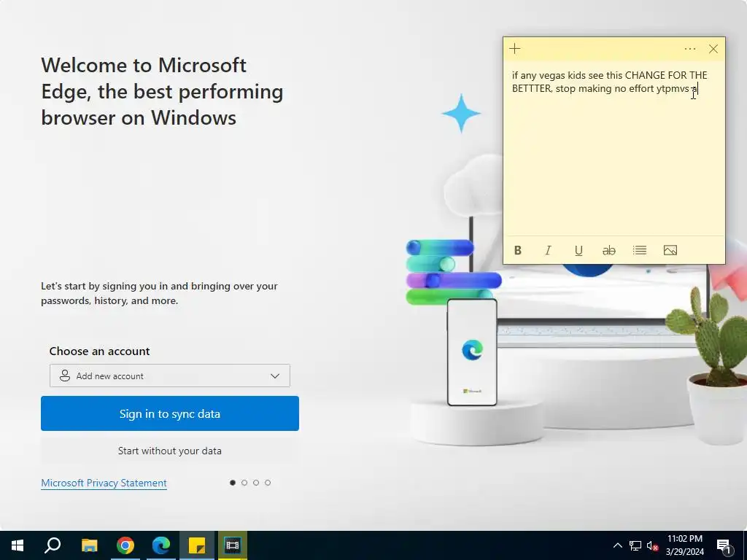747x560 pixels.
Task: Click the muted volume tray icon
Action: coord(652,545)
